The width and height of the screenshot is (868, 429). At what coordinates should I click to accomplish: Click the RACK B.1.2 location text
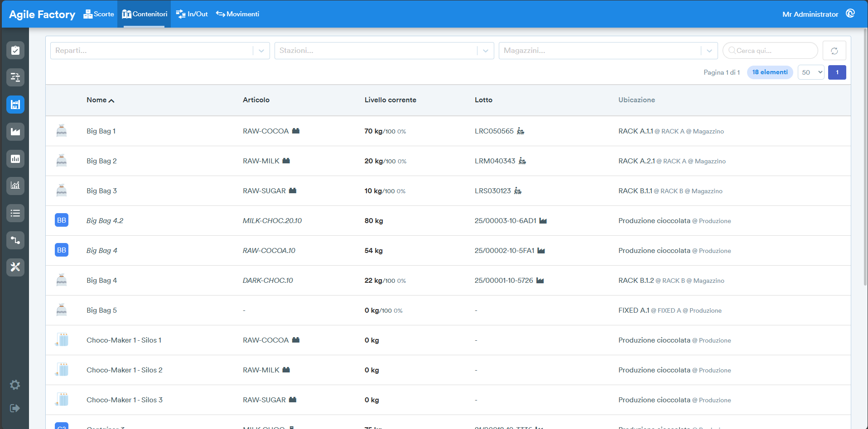(x=636, y=281)
